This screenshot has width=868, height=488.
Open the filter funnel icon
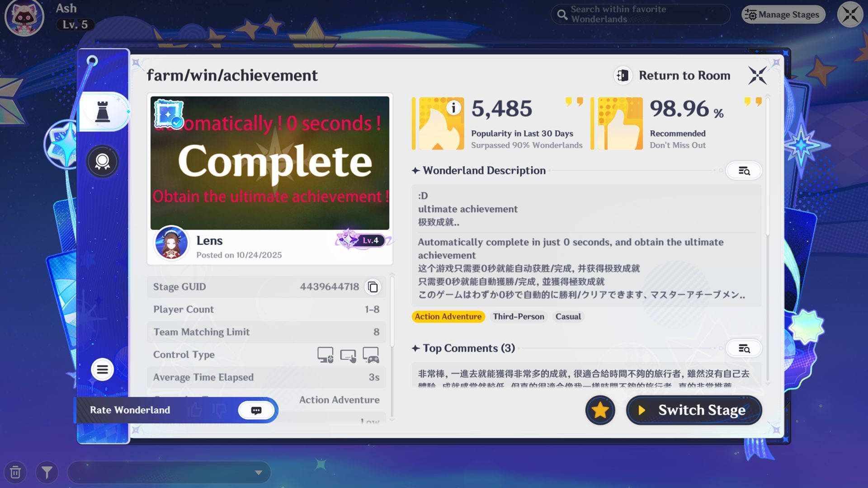pos(47,473)
